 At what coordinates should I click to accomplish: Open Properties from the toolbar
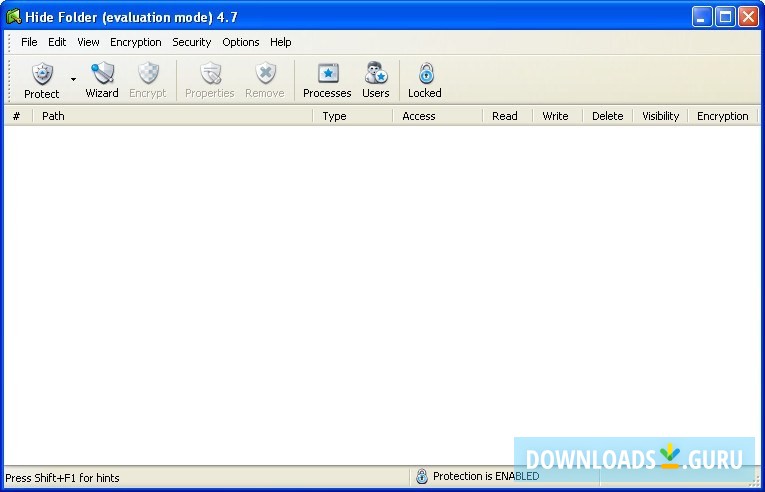coord(210,80)
